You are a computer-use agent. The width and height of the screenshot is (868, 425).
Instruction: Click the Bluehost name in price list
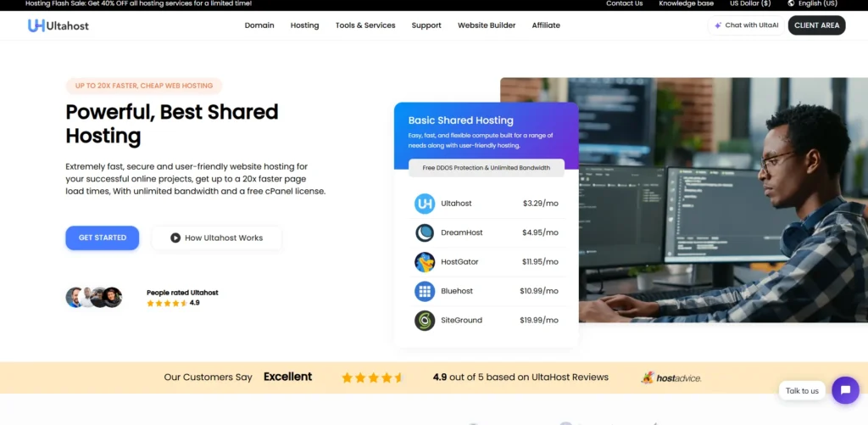[457, 291]
